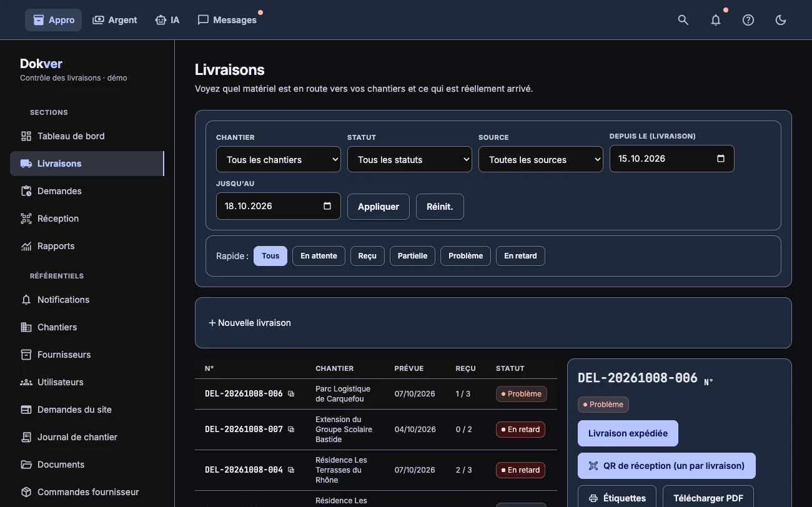Toggle dark mode moon icon
The width and height of the screenshot is (812, 507).
pyautogui.click(x=781, y=20)
